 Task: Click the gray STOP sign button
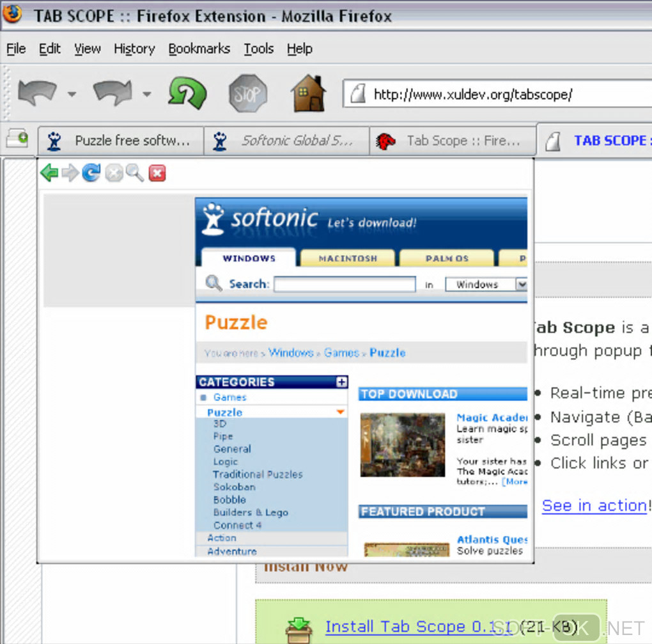tap(248, 93)
